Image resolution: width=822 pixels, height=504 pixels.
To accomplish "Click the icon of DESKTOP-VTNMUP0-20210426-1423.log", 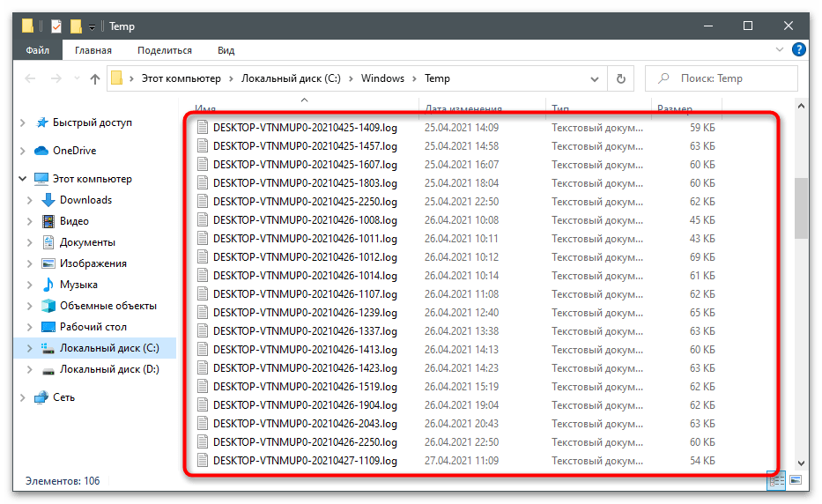I will (x=203, y=368).
